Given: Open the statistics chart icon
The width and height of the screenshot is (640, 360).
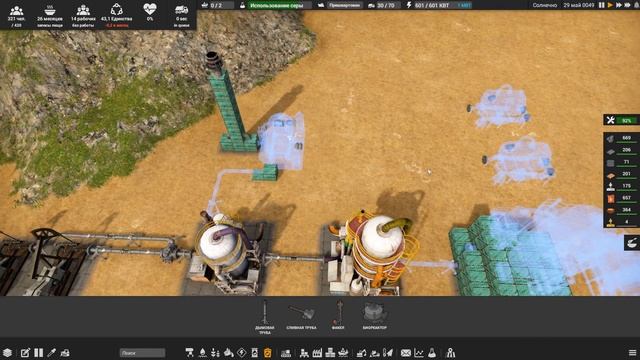Looking at the screenshot, I should (419, 353).
